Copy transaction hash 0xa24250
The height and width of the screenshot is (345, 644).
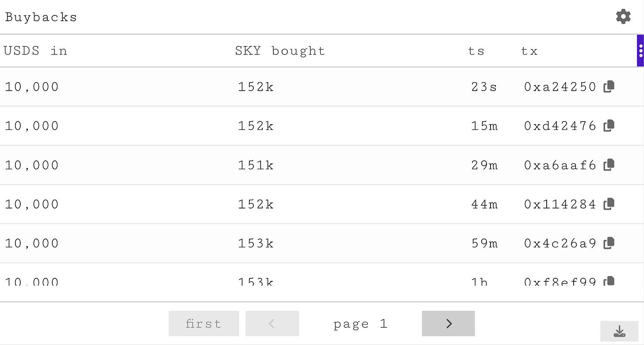click(609, 87)
